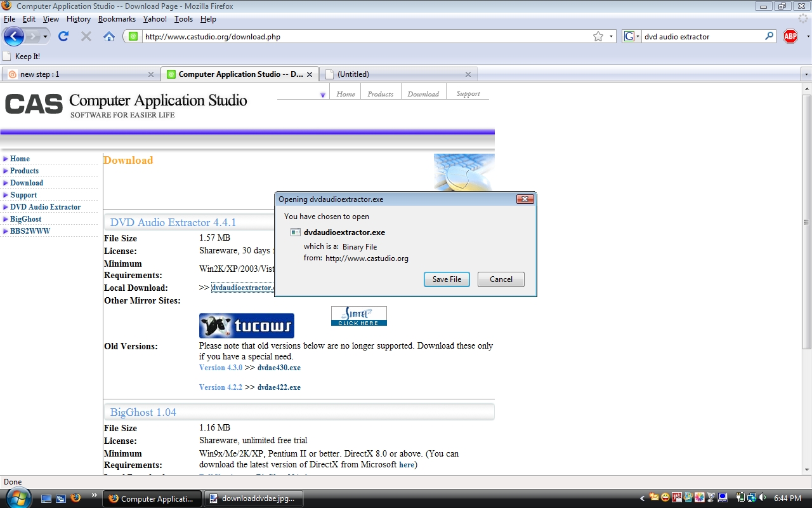Open the Tucows mirror logo
The height and width of the screenshot is (508, 812).
coord(247,326)
